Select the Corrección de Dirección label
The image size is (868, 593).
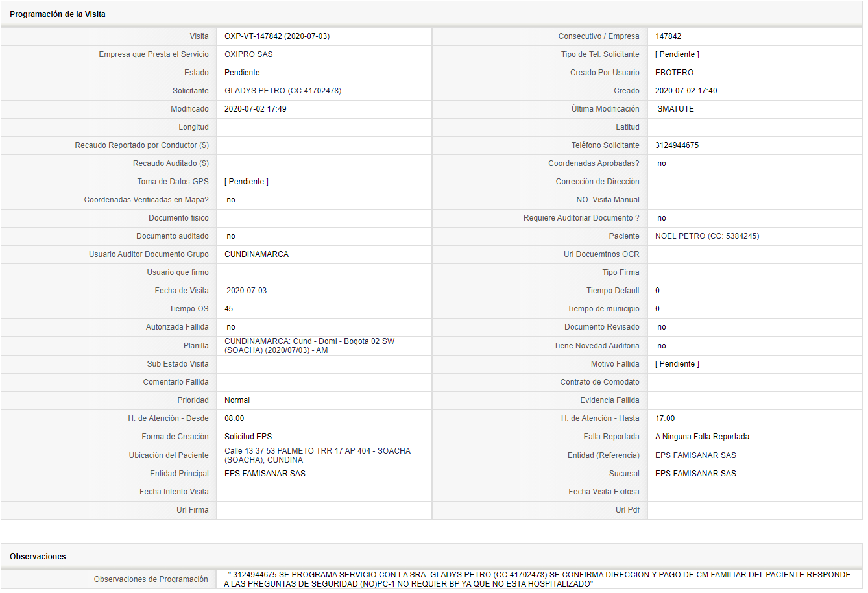click(597, 182)
